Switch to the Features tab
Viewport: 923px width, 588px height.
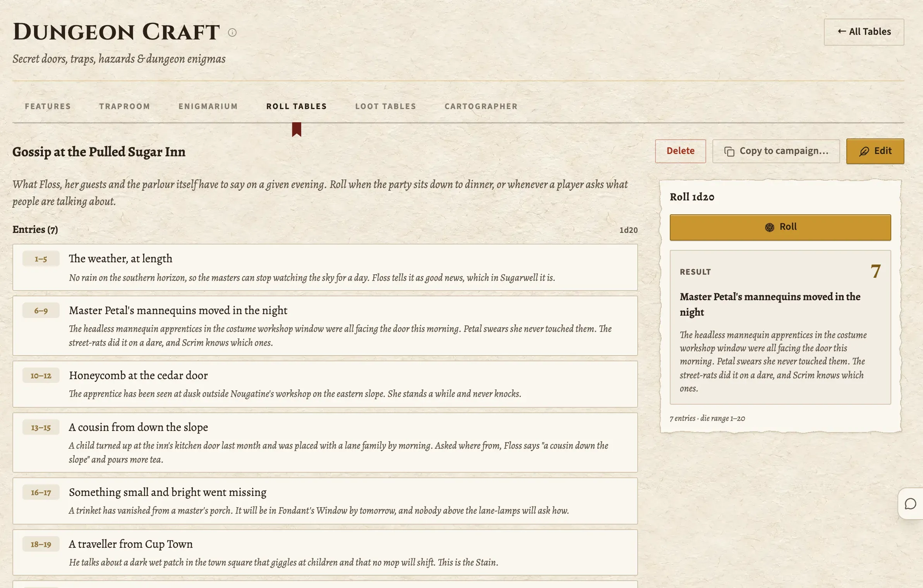48,106
